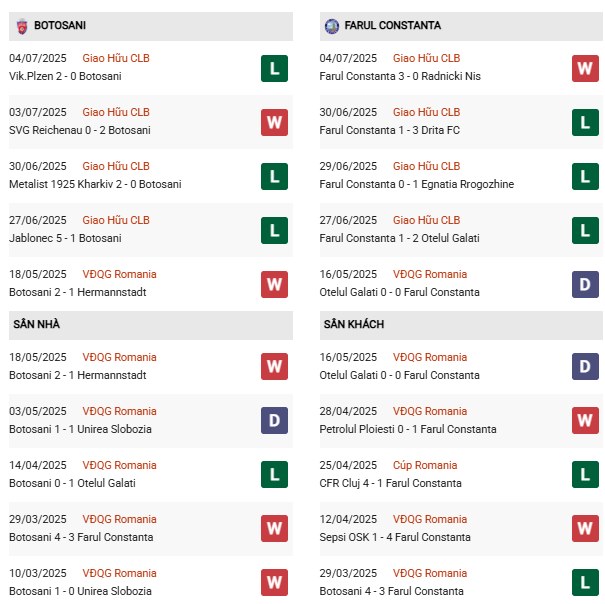Click the L badge for Vik.Plzen 2-0 Botosani
This screenshot has width=605, height=604.
tap(274, 68)
